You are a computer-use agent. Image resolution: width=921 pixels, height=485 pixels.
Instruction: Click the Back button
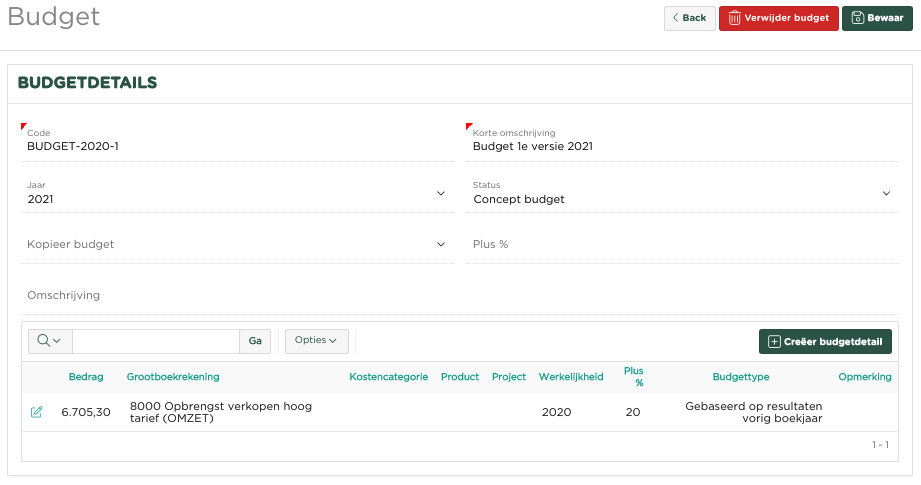tap(689, 18)
